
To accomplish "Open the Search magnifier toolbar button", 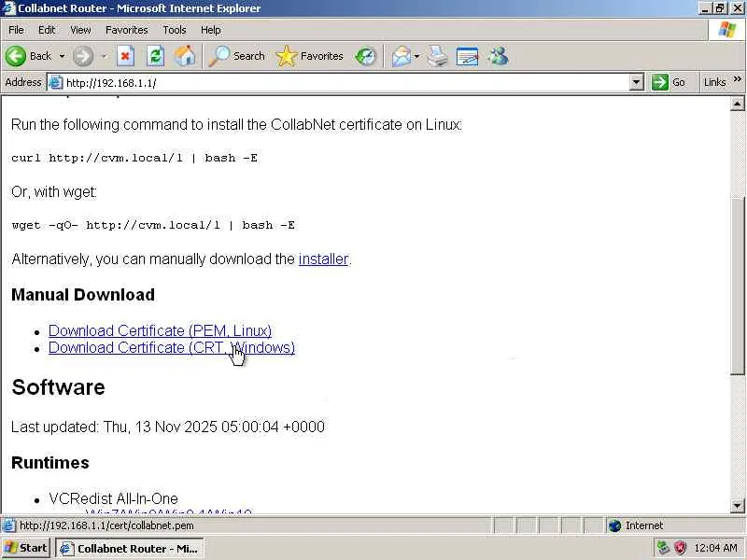I will [x=237, y=56].
